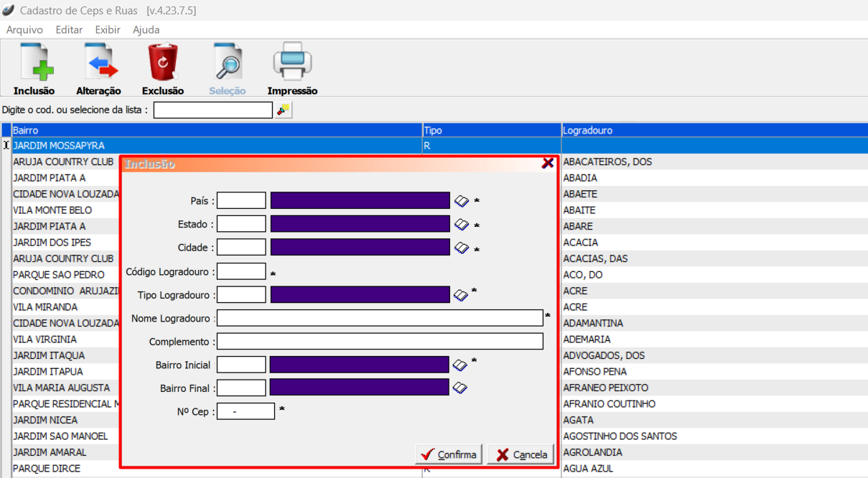Click the Inclusão toolbar icon
The height and width of the screenshot is (478, 868).
(x=34, y=63)
